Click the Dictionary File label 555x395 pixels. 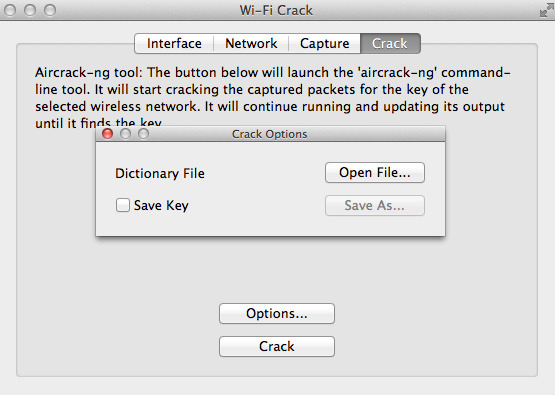(x=160, y=173)
